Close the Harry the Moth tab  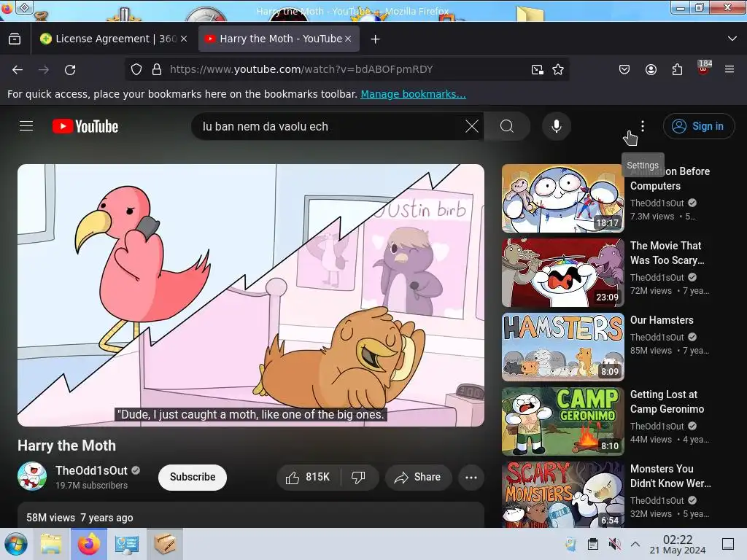click(348, 39)
